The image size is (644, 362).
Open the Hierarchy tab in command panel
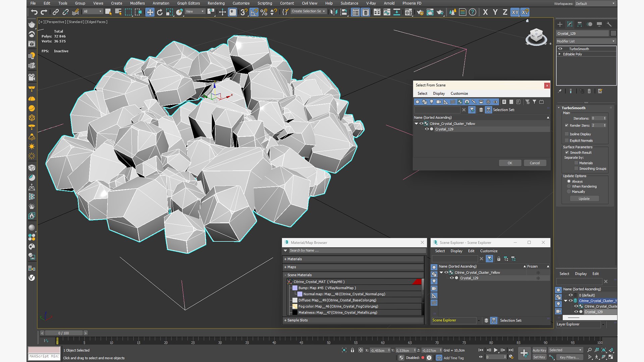[580, 24]
